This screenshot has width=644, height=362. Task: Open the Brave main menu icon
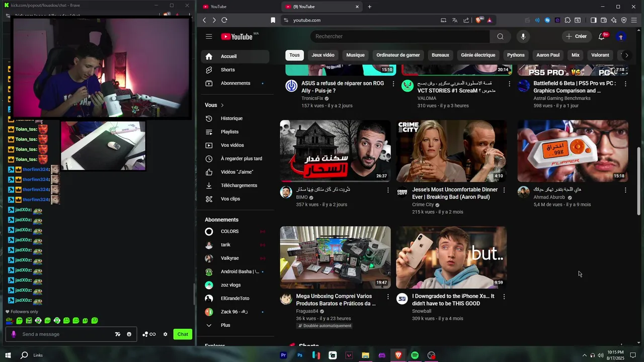pos(634,20)
